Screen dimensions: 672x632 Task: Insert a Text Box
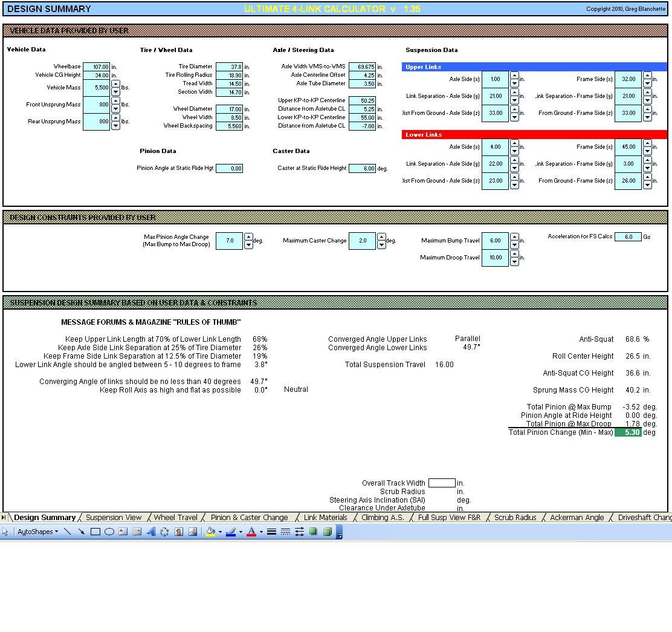[x=122, y=532]
